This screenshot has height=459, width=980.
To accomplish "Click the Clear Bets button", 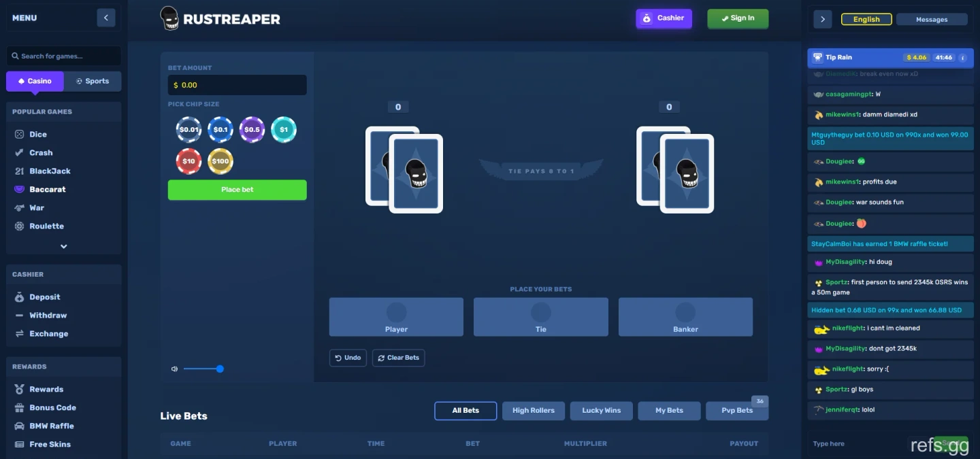I will (398, 358).
